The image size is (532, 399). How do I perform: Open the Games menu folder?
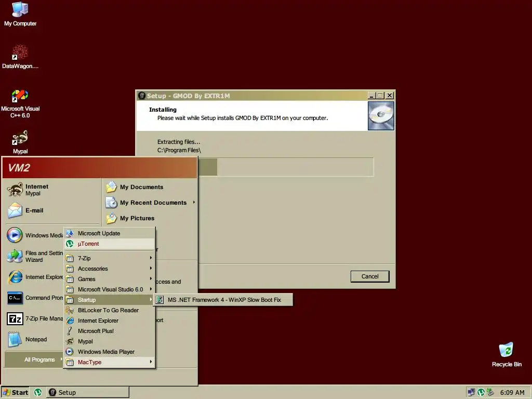coord(110,279)
